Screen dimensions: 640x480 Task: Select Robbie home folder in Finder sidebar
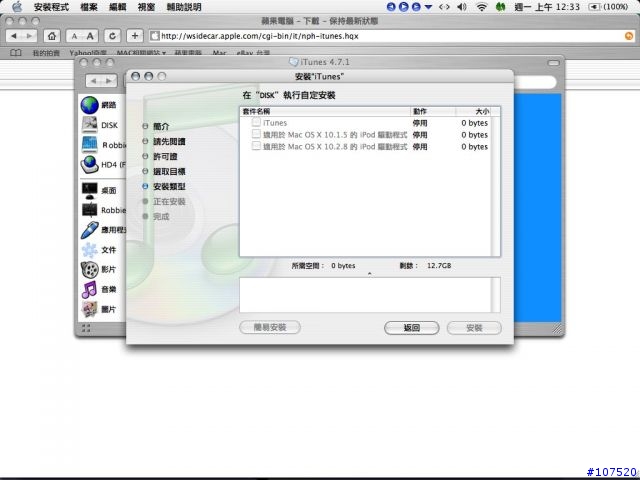click(103, 210)
